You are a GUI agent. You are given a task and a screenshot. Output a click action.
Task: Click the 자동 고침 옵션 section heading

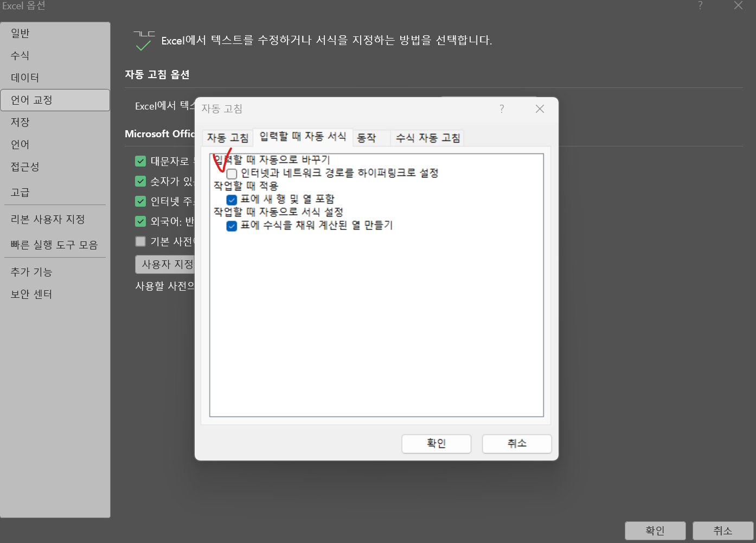click(157, 74)
